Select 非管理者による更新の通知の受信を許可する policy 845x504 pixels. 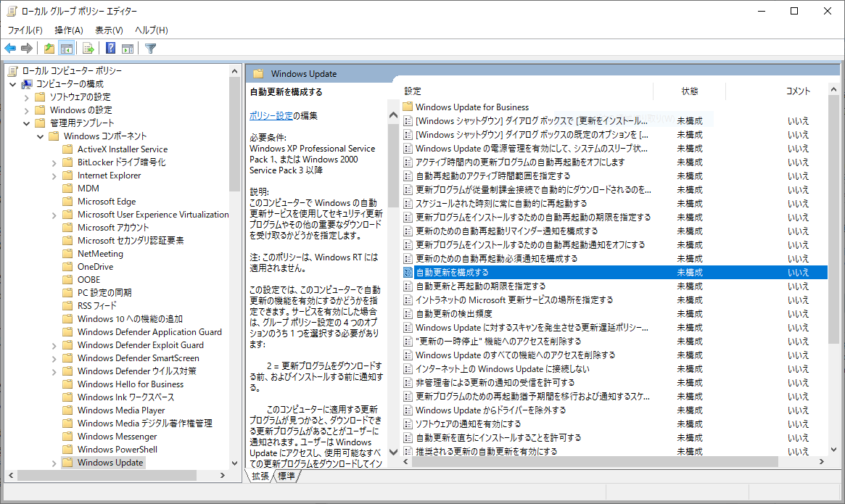click(x=495, y=383)
